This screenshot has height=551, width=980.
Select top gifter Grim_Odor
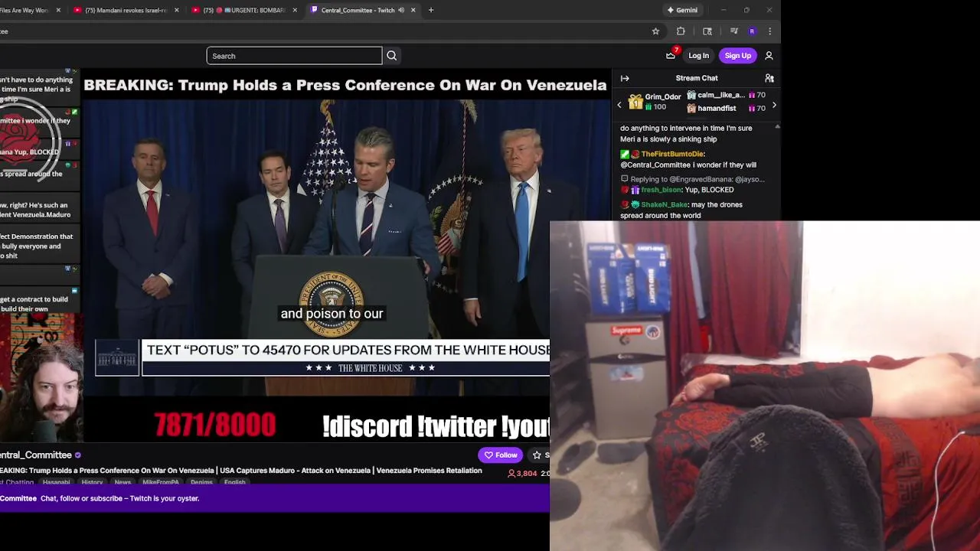pyautogui.click(x=655, y=102)
